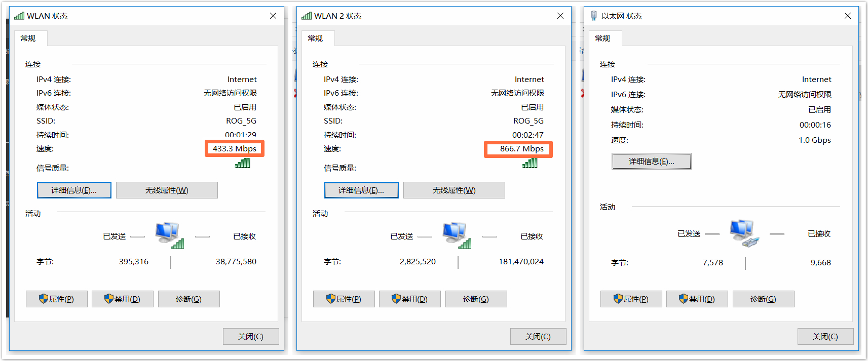This screenshot has height=361, width=868.
Task: Close the 以太网 状态 window with X
Action: tap(848, 16)
